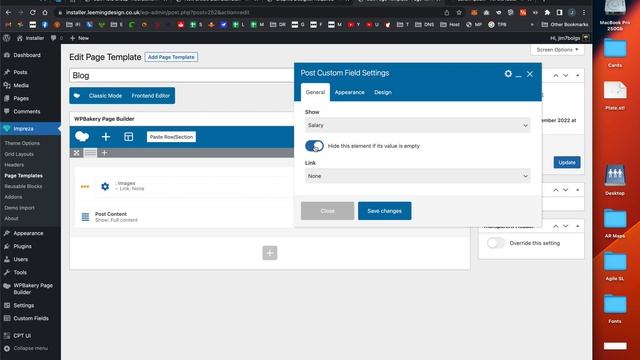Toggle Override this setting switch

pos(496,243)
